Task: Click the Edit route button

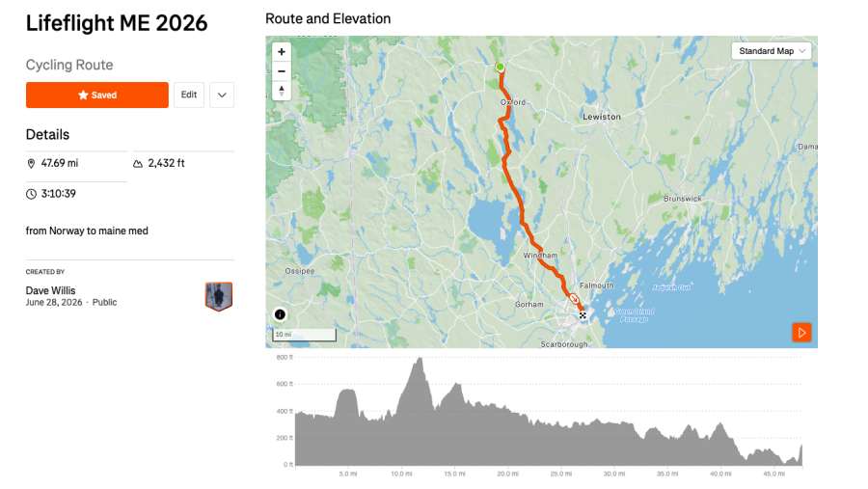Action: point(189,95)
